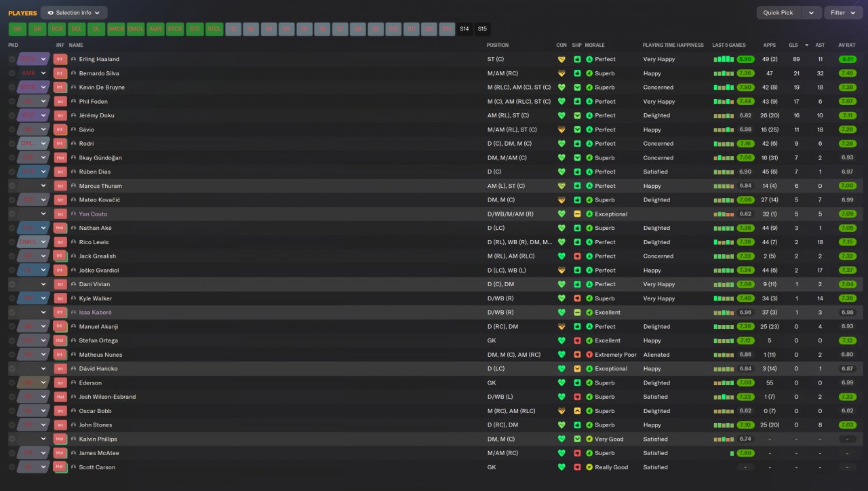Tick the selection circle for Rico Lewis
Viewport: 868px width, 491px height.
pyautogui.click(x=12, y=242)
